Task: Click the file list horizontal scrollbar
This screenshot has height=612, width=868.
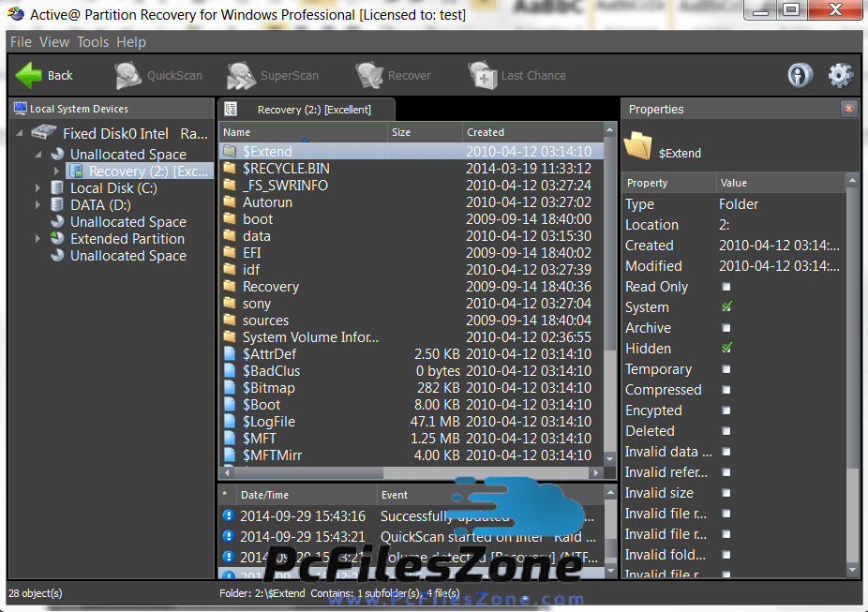Action: [x=394, y=473]
